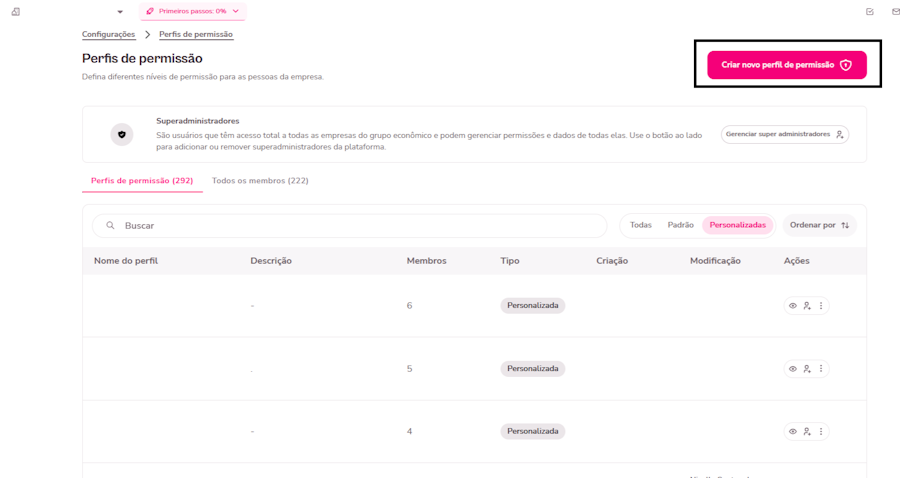Viewport: 900px width, 478px height.
Task: Open the mail inbox icon
Action: pyautogui.click(x=896, y=12)
